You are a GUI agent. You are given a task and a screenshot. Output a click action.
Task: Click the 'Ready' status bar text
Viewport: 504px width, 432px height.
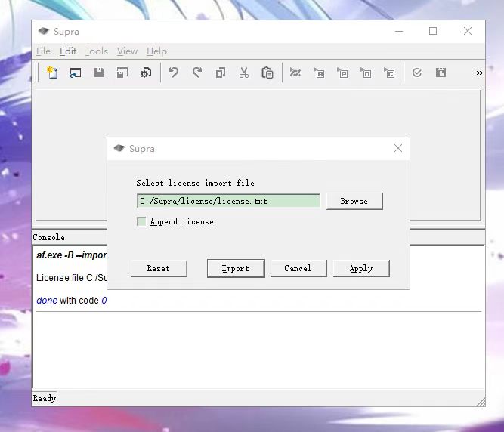tap(45, 398)
